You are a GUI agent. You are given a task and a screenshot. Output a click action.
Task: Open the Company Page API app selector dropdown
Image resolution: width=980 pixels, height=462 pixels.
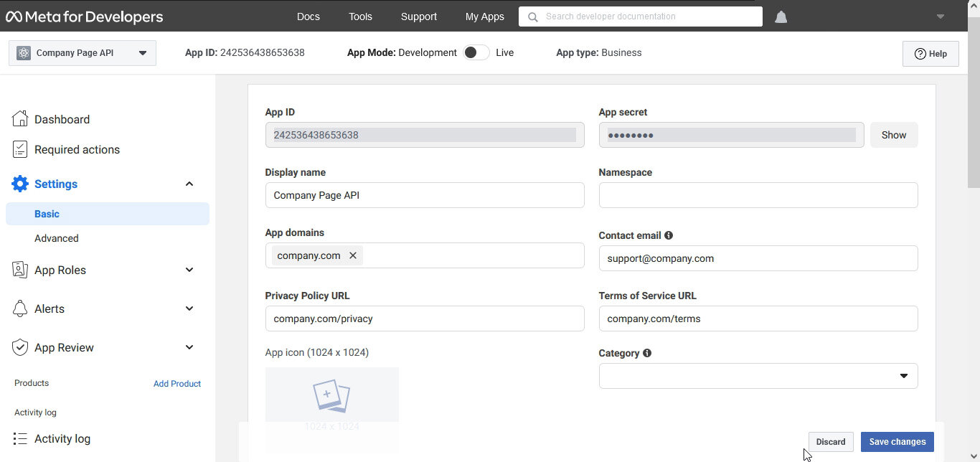[x=83, y=52]
